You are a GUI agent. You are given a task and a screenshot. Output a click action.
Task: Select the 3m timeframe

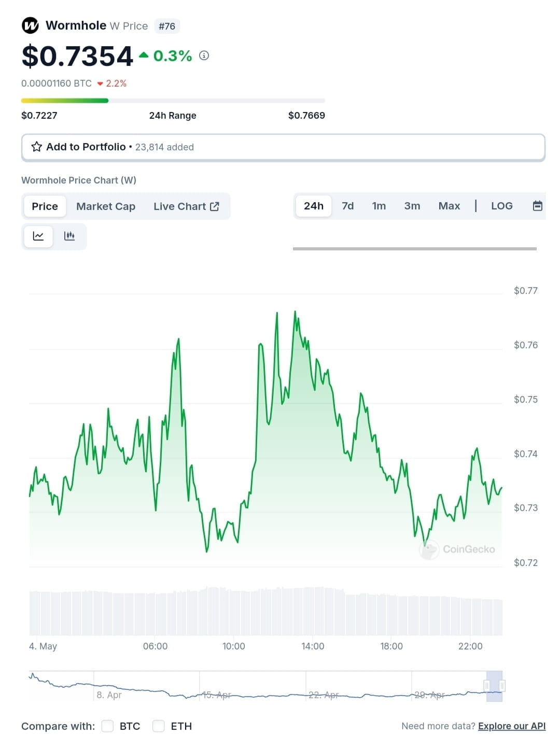point(412,206)
